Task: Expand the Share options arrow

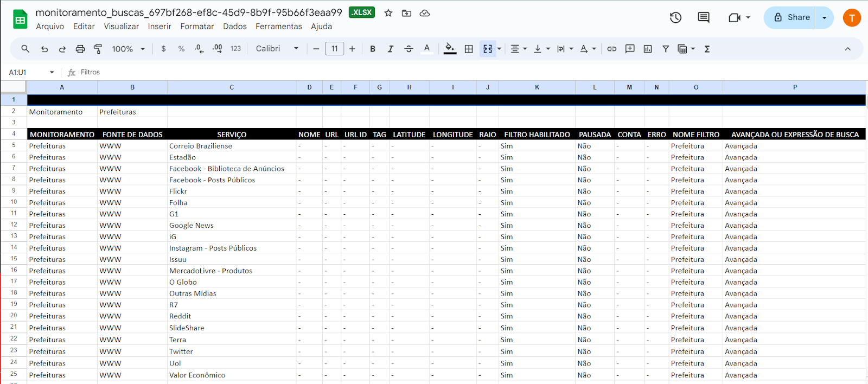Action: pos(825,17)
